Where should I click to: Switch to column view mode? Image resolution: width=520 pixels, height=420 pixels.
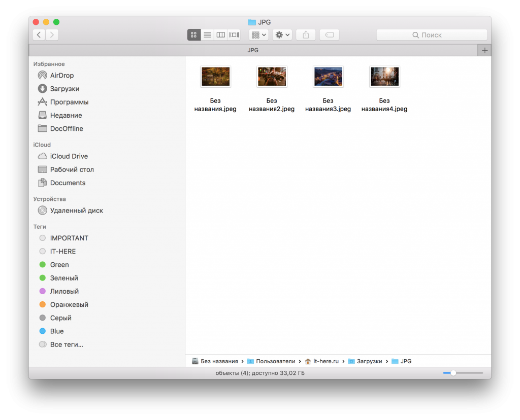tap(220, 35)
